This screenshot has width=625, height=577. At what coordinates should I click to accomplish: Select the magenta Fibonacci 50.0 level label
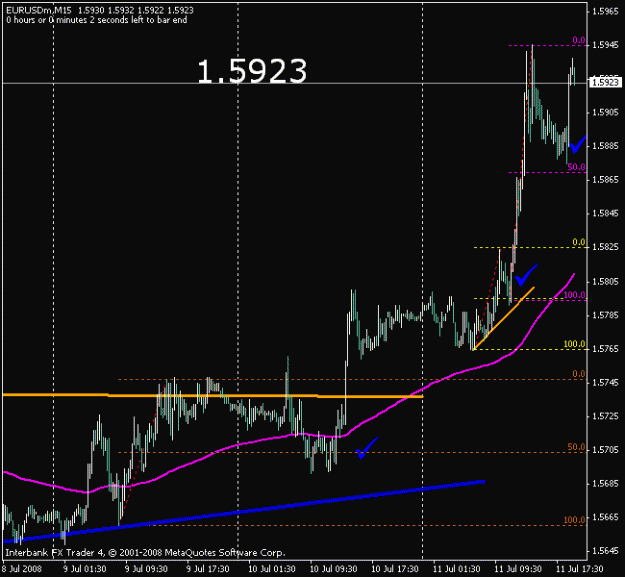tap(576, 167)
